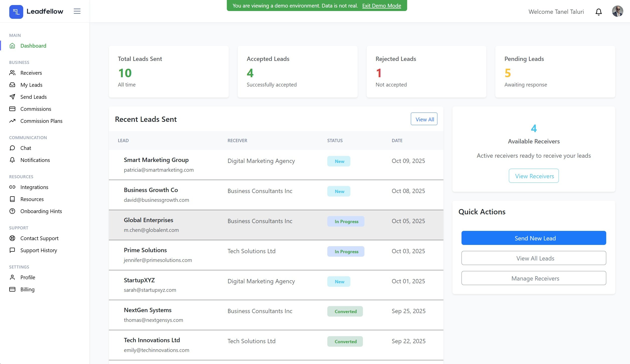Select the Global Enterprises lead row
630x364 pixels.
[x=276, y=225]
